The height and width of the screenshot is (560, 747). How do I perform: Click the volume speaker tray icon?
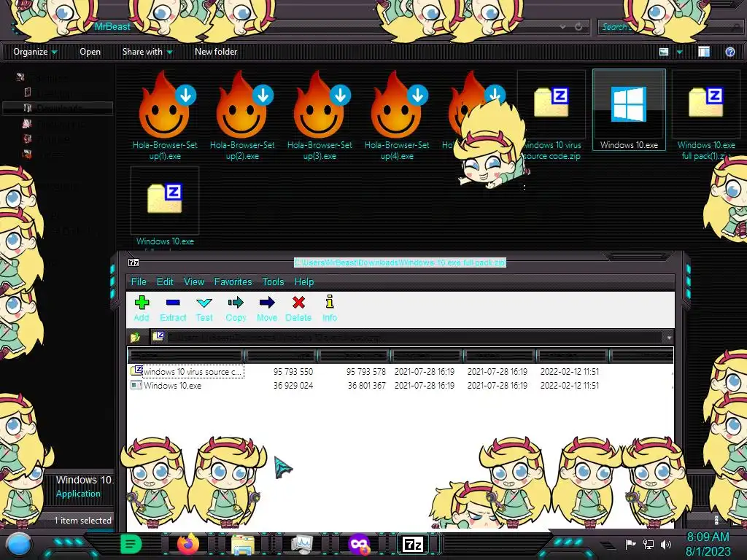[x=665, y=544]
